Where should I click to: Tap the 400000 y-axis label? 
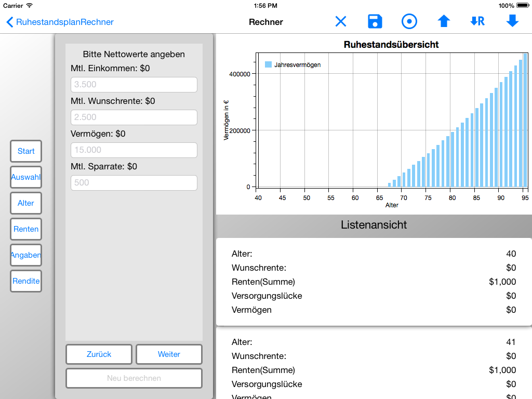pos(240,74)
